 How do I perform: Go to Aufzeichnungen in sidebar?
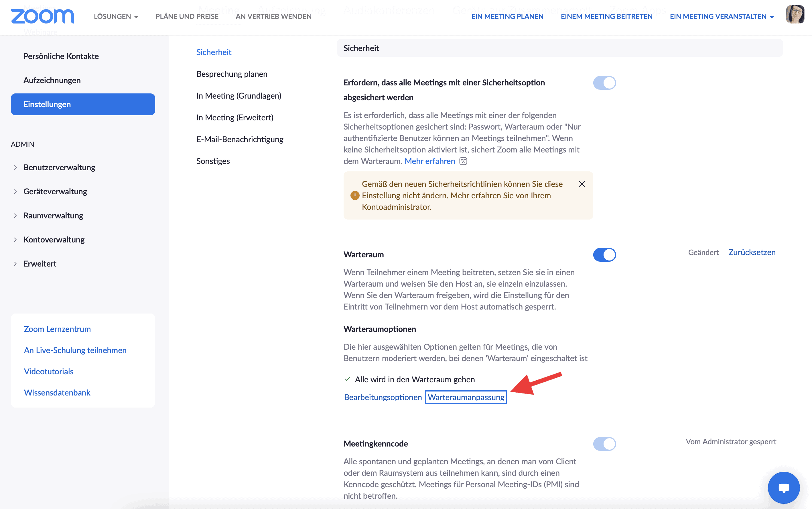[x=52, y=80]
